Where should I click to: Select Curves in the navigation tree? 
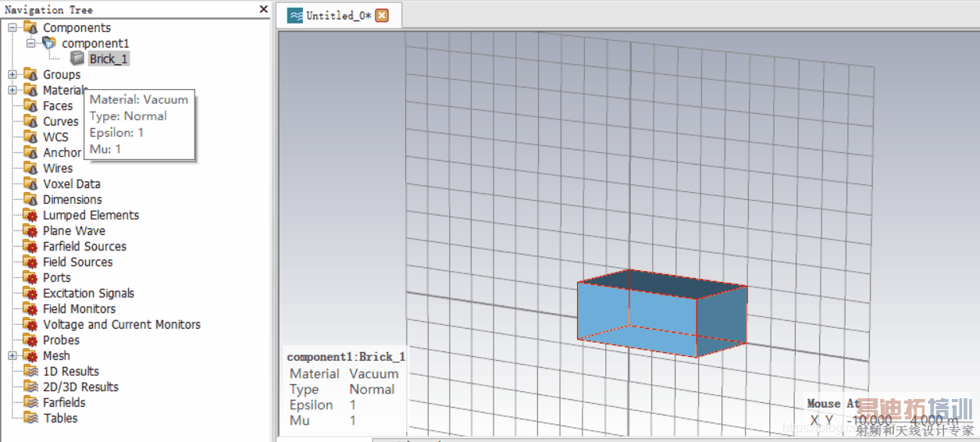click(61, 121)
